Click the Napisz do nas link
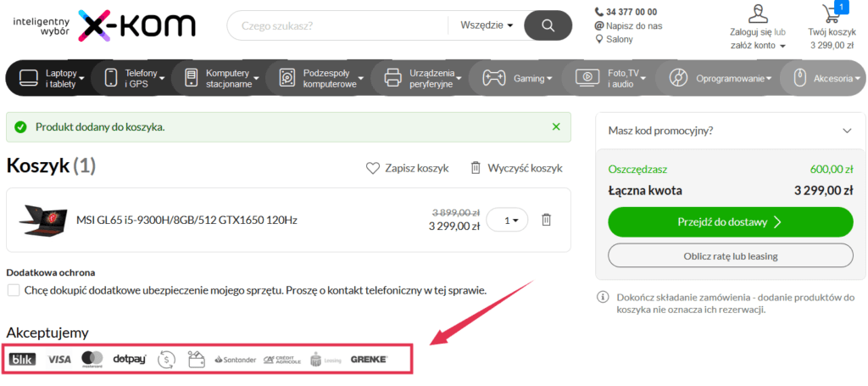The height and width of the screenshot is (386, 868). tap(634, 25)
